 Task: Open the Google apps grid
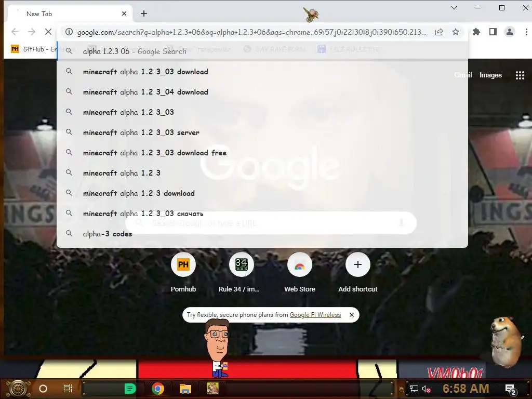click(x=520, y=75)
